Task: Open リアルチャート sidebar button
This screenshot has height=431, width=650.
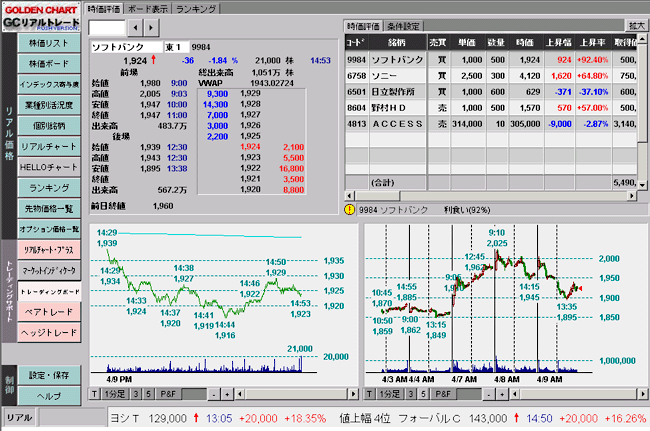Action: click(x=49, y=147)
